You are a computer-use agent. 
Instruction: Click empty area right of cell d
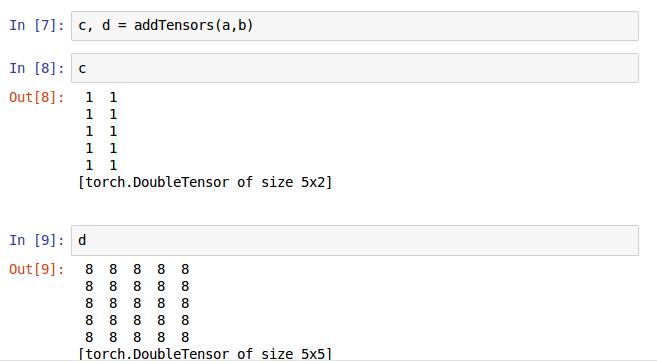(x=360, y=240)
